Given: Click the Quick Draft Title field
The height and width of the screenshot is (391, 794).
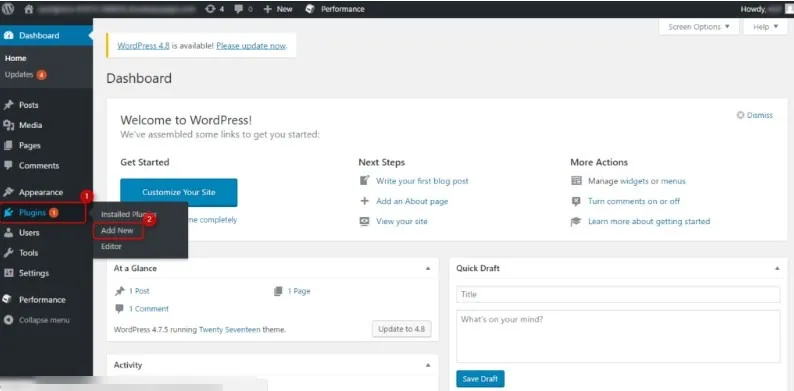Looking at the screenshot, I should point(618,294).
